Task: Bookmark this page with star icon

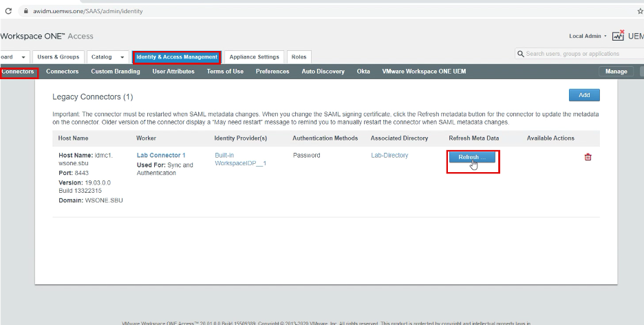Action: tap(640, 11)
